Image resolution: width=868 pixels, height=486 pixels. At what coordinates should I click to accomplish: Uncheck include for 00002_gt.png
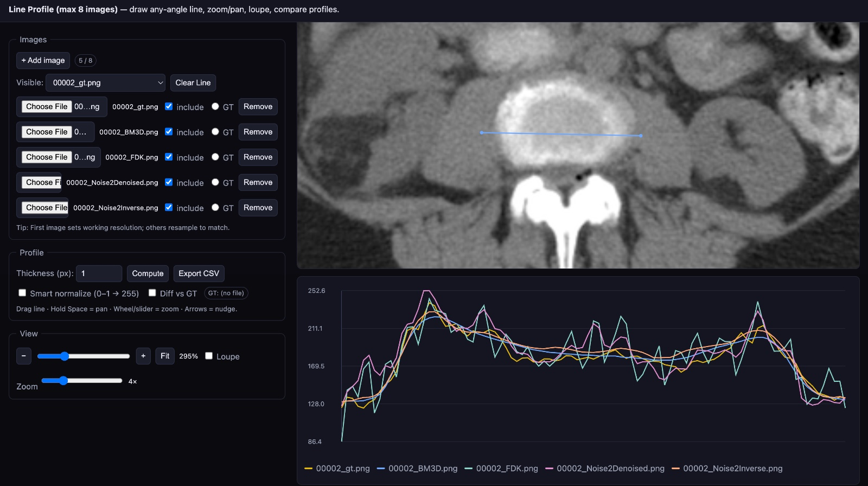(x=169, y=106)
